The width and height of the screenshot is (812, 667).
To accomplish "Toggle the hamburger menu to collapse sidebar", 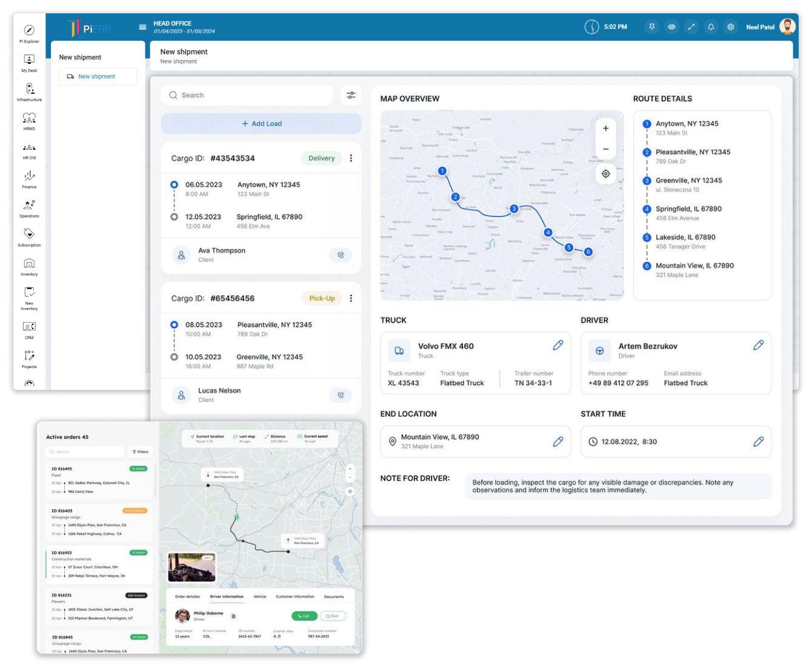I will tap(142, 27).
